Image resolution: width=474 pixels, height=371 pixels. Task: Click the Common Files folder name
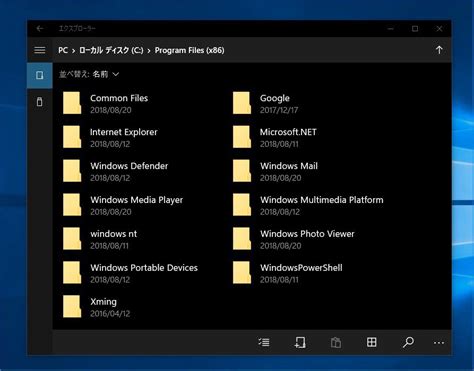point(119,98)
